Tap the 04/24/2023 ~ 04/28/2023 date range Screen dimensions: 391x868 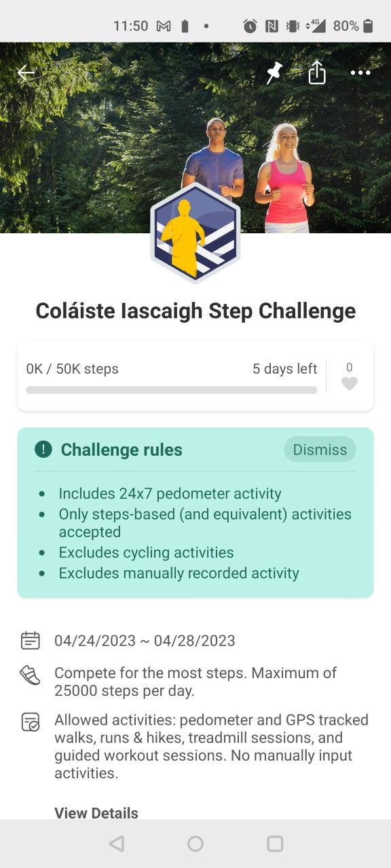145,640
